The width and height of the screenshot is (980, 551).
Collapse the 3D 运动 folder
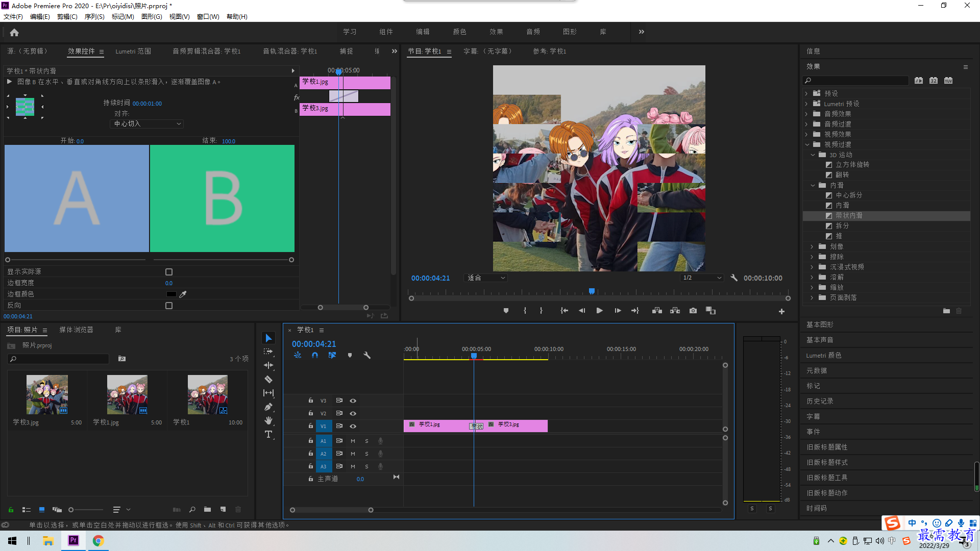[813, 155]
